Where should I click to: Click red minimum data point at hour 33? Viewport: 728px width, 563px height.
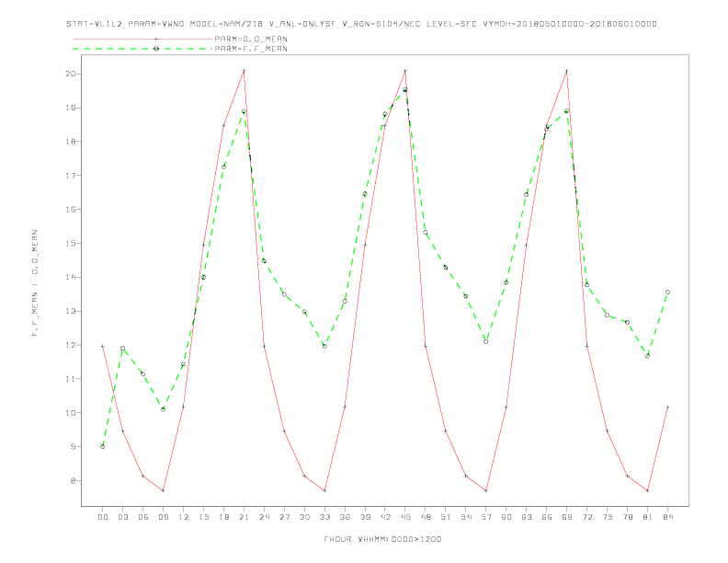coord(324,490)
